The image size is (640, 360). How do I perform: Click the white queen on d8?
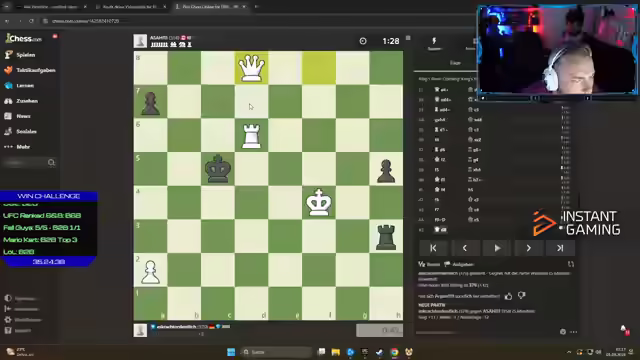point(251,68)
